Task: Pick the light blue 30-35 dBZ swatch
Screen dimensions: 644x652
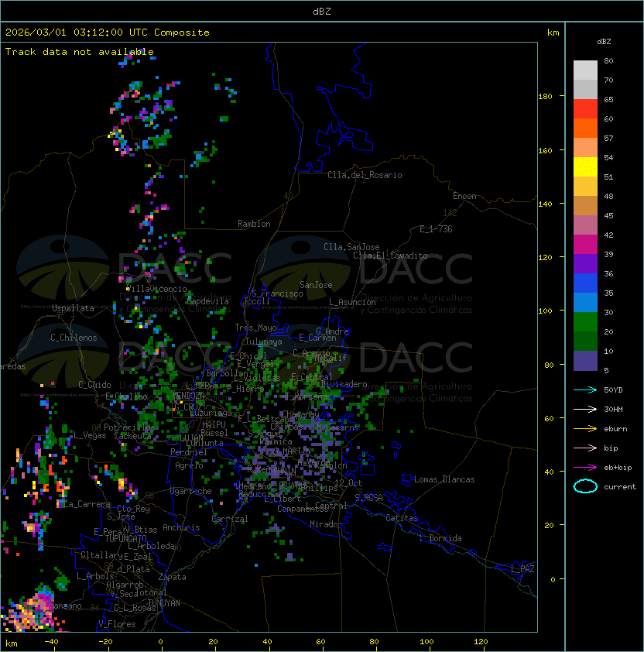Action: point(585,303)
